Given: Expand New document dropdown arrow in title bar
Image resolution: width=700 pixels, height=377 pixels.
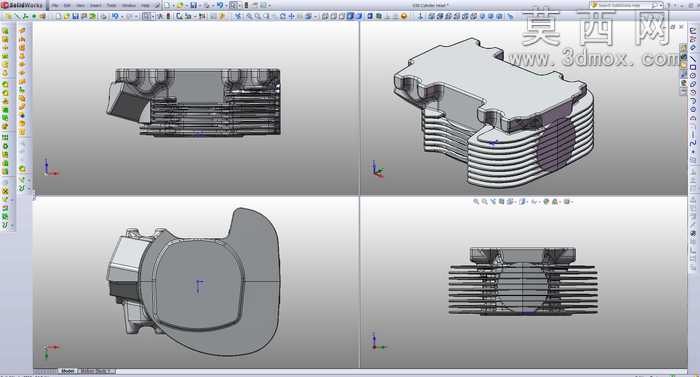Looking at the screenshot, I should pyautogui.click(x=174, y=5).
